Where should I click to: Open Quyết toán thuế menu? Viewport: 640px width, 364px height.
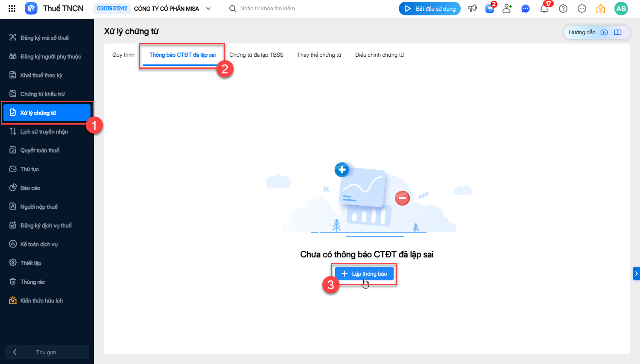pos(47,150)
